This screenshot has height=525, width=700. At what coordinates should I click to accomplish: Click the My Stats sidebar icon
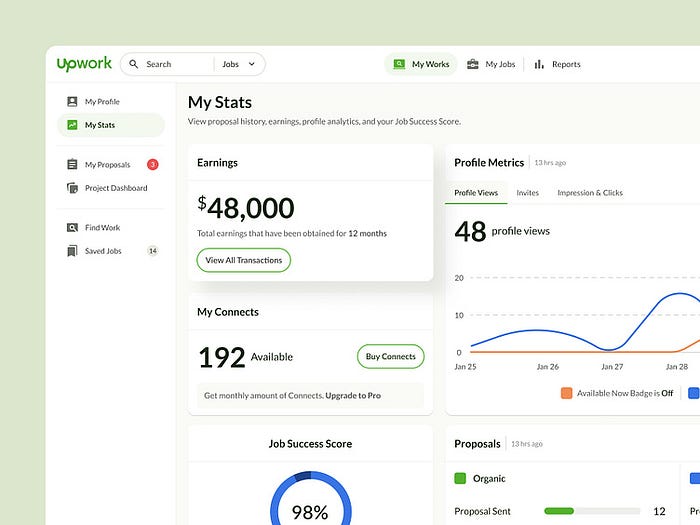click(x=72, y=125)
